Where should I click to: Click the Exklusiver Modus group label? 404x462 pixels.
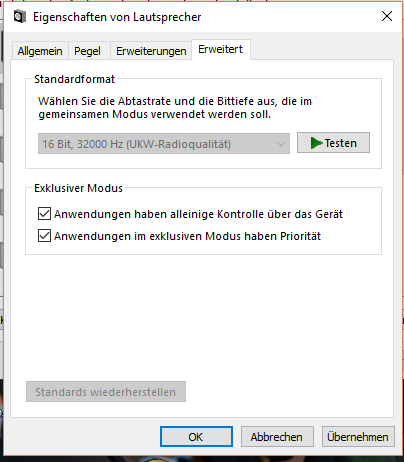(x=78, y=188)
